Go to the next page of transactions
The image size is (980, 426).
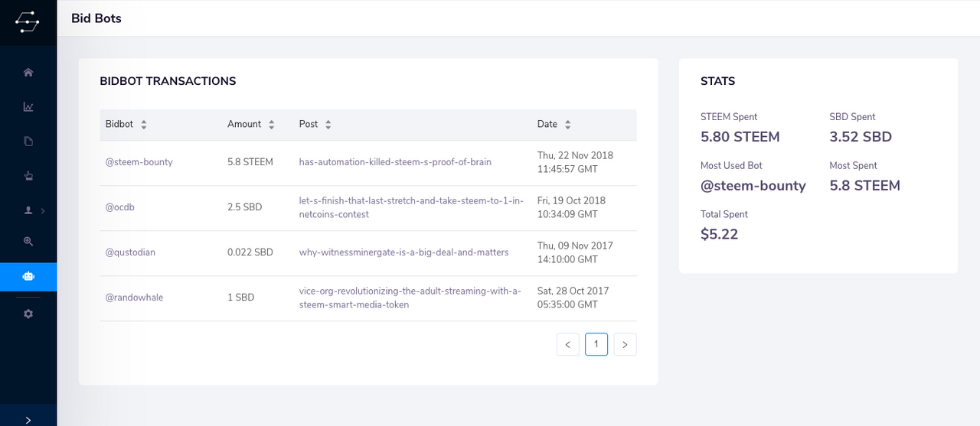[x=625, y=345]
